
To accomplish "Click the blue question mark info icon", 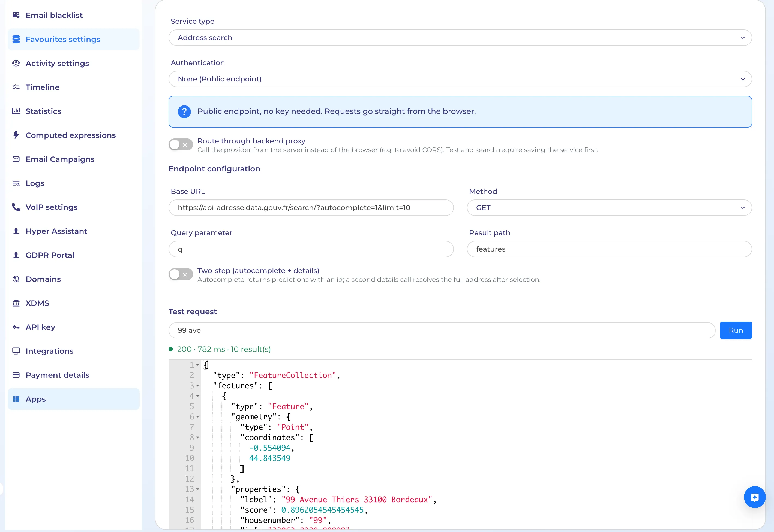I will coord(184,112).
